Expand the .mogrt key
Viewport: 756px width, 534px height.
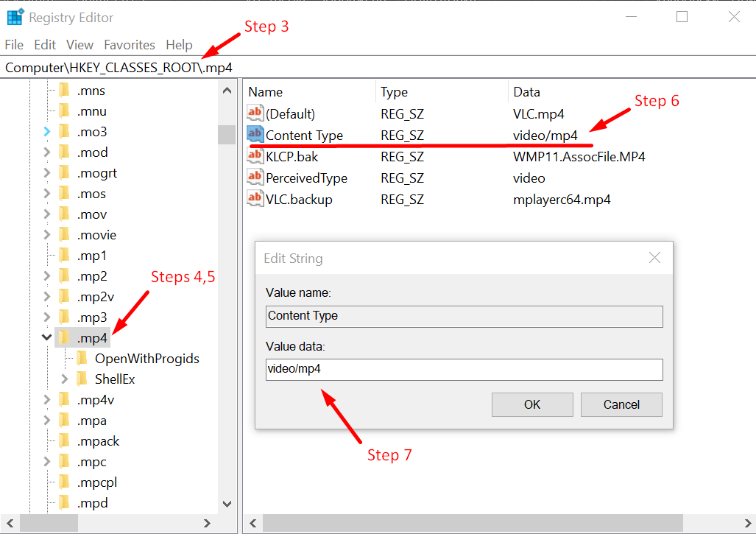click(47, 172)
